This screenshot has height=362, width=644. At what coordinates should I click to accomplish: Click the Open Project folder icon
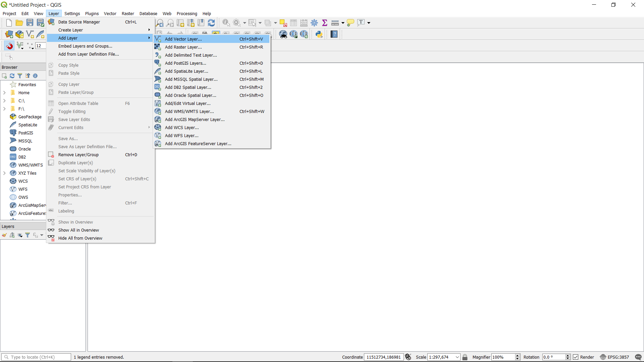click(19, 23)
